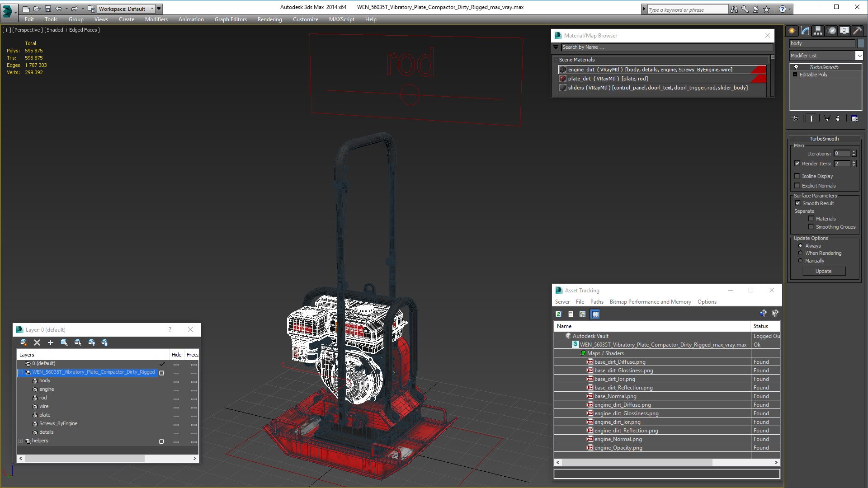Click the Search by Name field

[666, 47]
